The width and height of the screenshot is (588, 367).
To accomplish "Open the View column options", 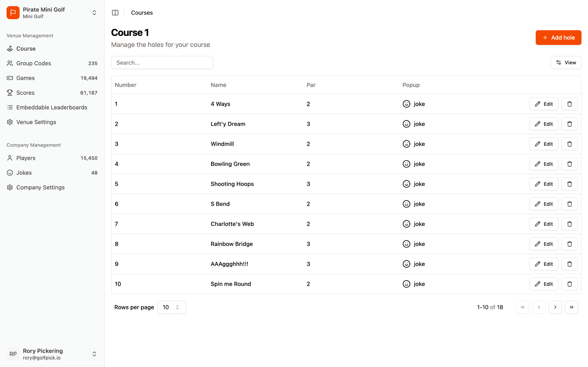I will click(x=566, y=62).
